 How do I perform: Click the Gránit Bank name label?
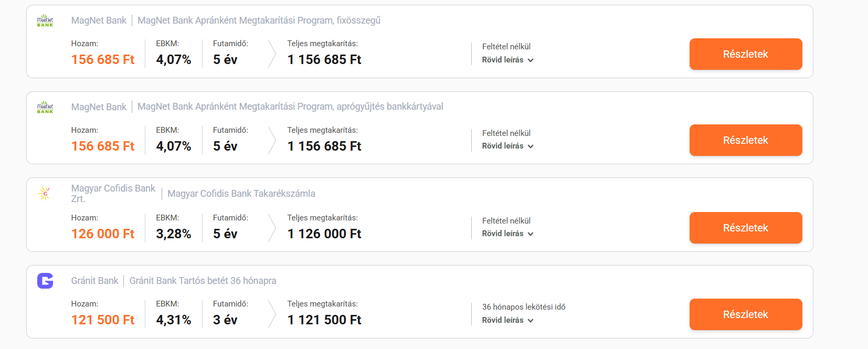coord(95,281)
